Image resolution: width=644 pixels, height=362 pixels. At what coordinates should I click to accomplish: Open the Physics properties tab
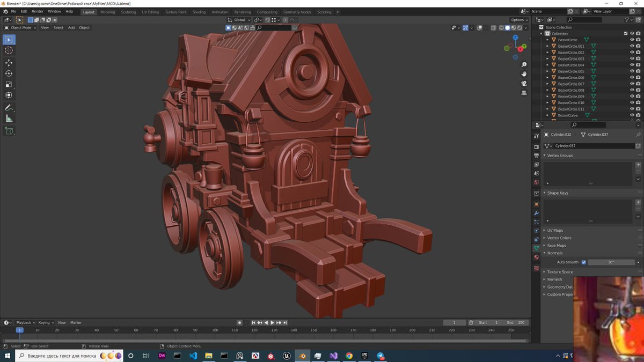[536, 231]
